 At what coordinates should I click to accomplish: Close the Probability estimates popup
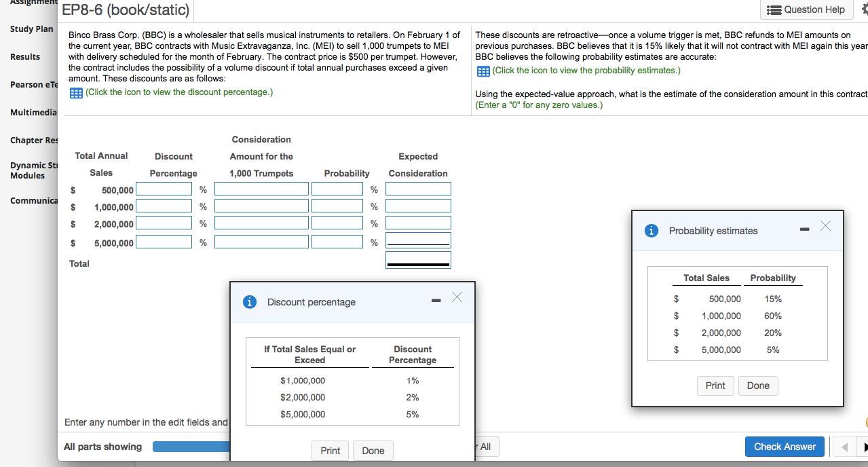coord(825,226)
